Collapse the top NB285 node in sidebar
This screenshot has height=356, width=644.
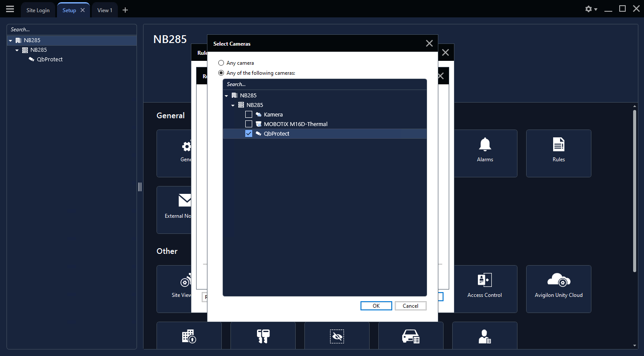tap(10, 40)
